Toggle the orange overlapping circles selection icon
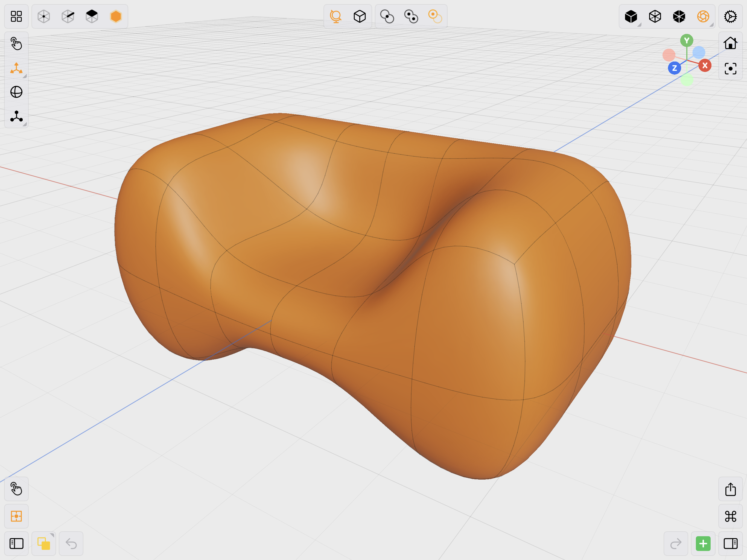 click(x=435, y=16)
